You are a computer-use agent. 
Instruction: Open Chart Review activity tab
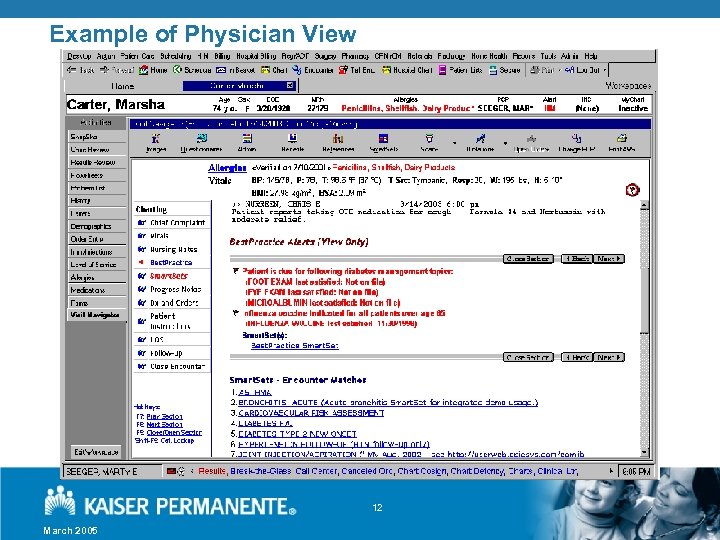(x=96, y=149)
